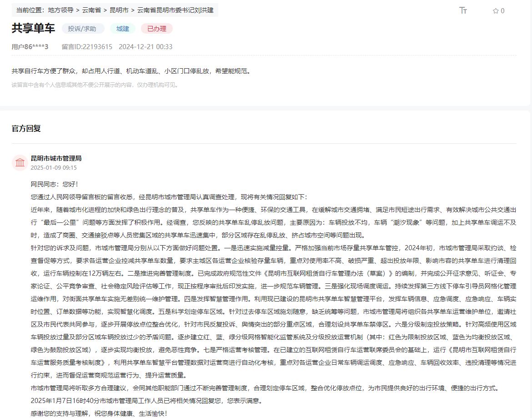Click the favorite count number 0
532x418 pixels.
coord(502,11)
